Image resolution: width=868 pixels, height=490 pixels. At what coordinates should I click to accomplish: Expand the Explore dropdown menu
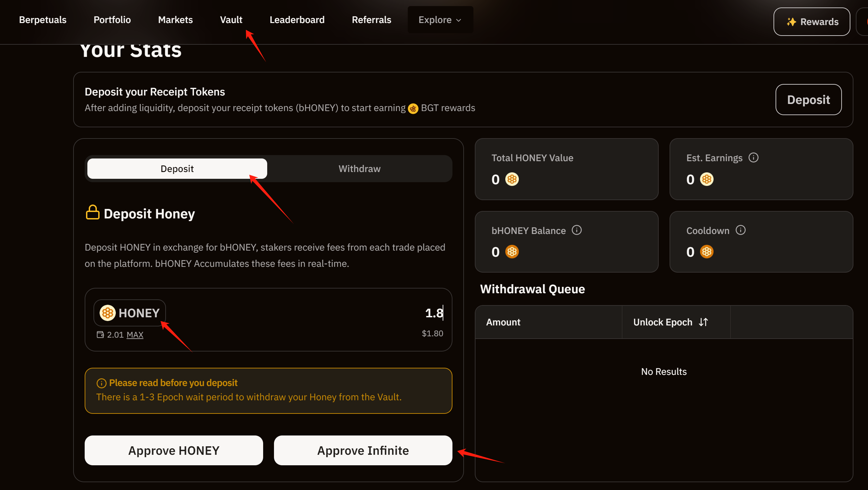click(440, 20)
